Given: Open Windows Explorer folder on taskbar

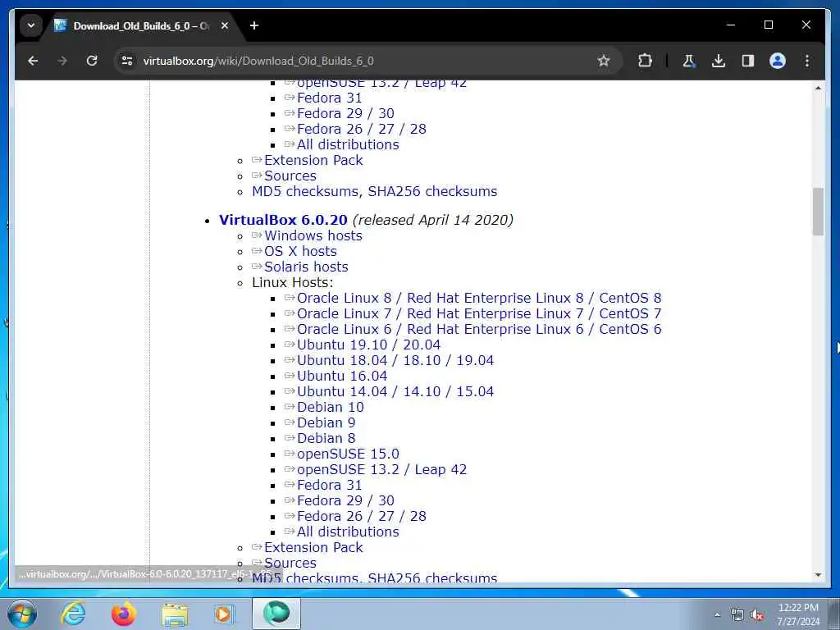Looking at the screenshot, I should click(x=175, y=614).
